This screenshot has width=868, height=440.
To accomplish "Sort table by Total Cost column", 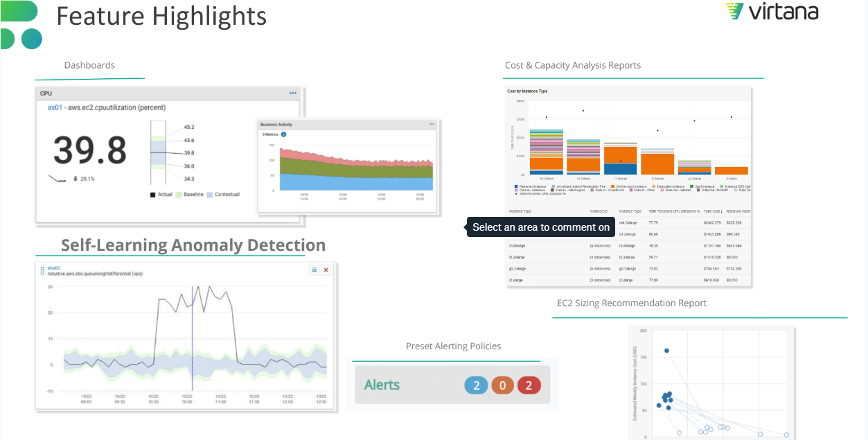I will (712, 211).
